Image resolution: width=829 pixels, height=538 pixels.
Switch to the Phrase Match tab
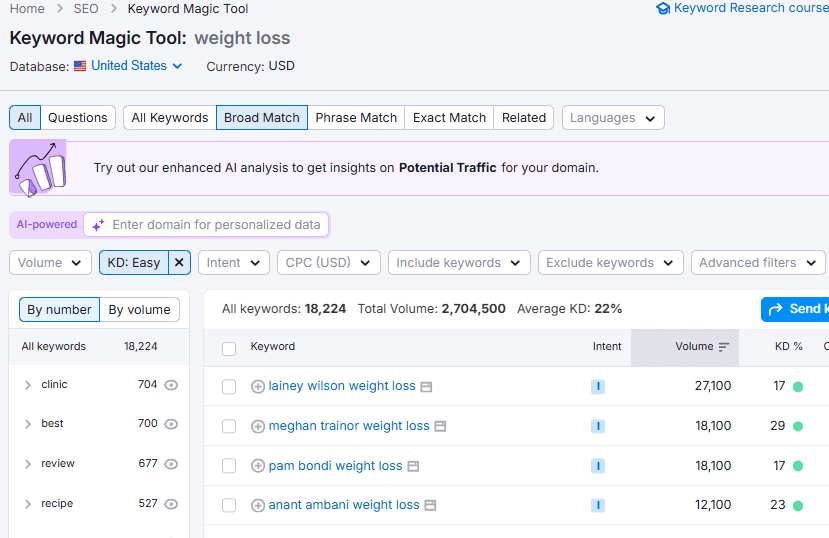356,118
